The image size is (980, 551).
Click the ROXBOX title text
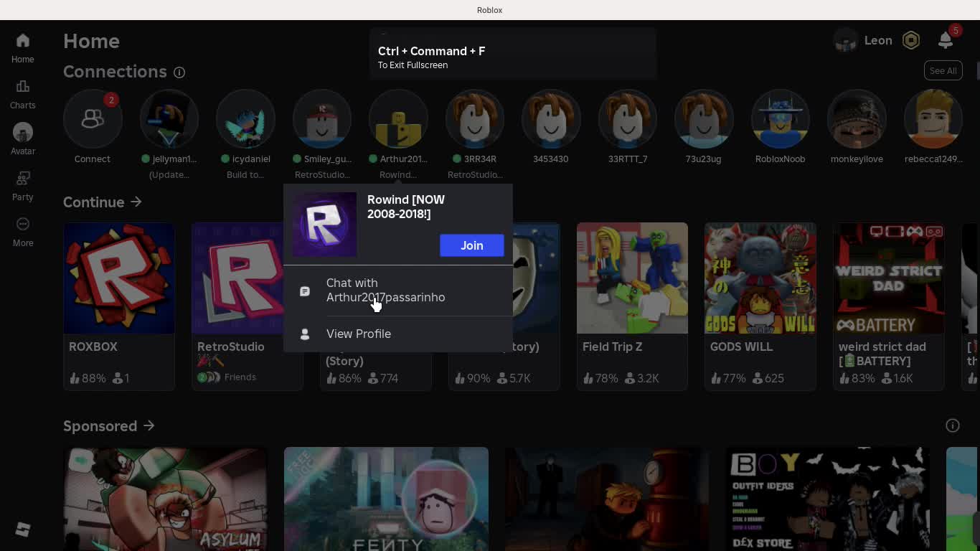point(93,347)
